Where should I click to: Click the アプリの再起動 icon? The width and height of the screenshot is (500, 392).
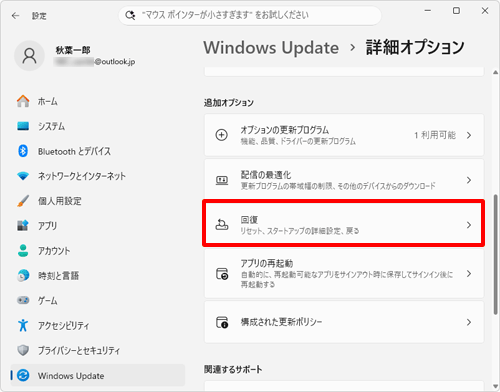click(x=222, y=274)
